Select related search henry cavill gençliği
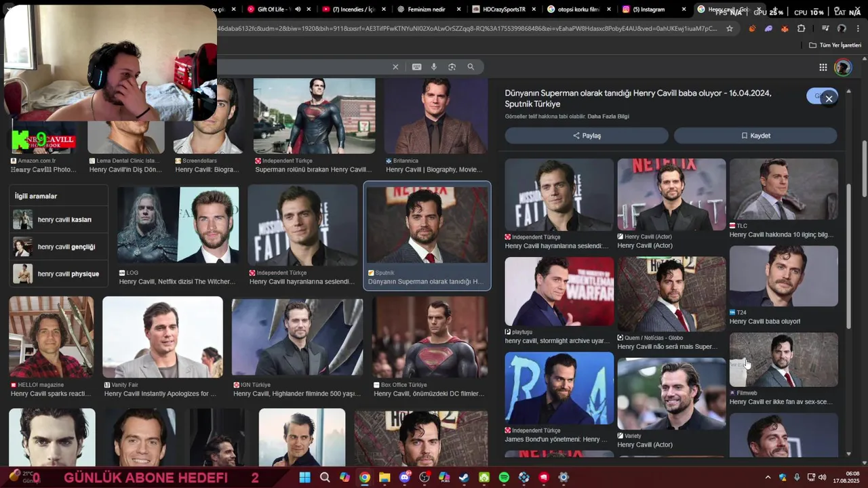868x488 pixels. point(58,247)
